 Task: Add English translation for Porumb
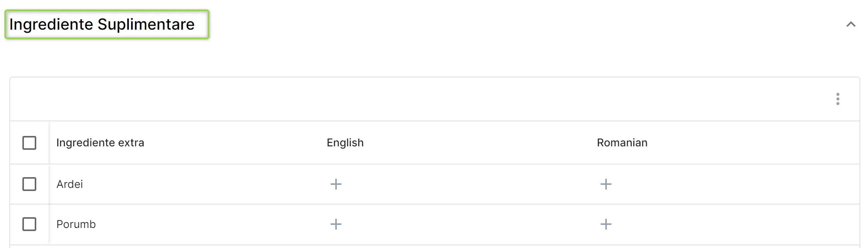click(336, 224)
